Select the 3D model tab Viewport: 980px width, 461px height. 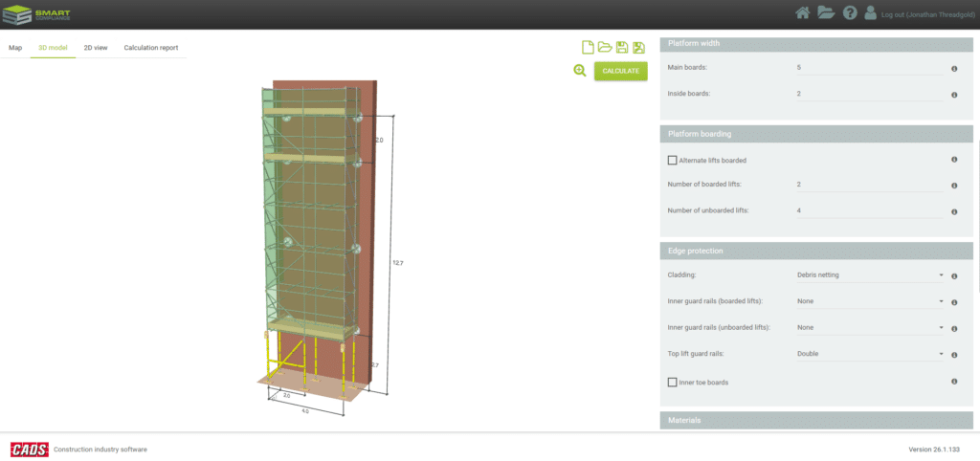[53, 48]
